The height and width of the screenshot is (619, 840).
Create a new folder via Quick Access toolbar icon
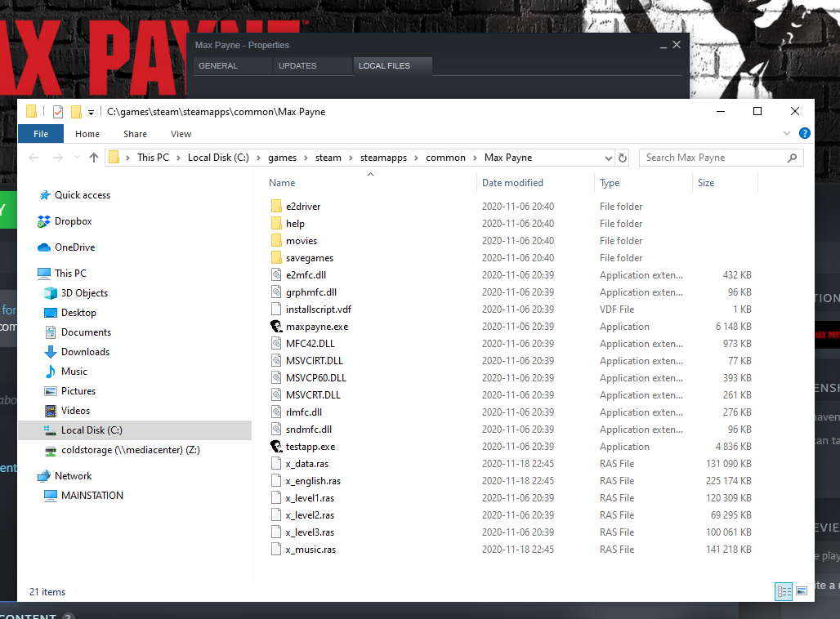(76, 111)
